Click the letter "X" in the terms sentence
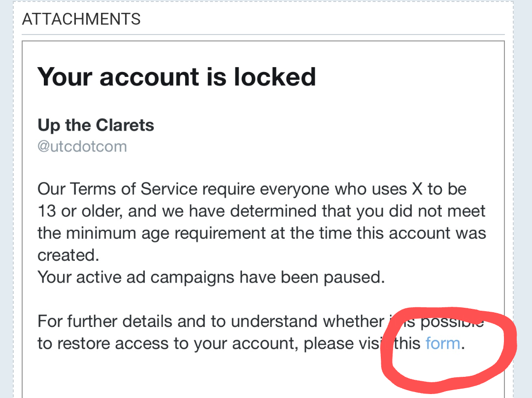 tap(417, 189)
